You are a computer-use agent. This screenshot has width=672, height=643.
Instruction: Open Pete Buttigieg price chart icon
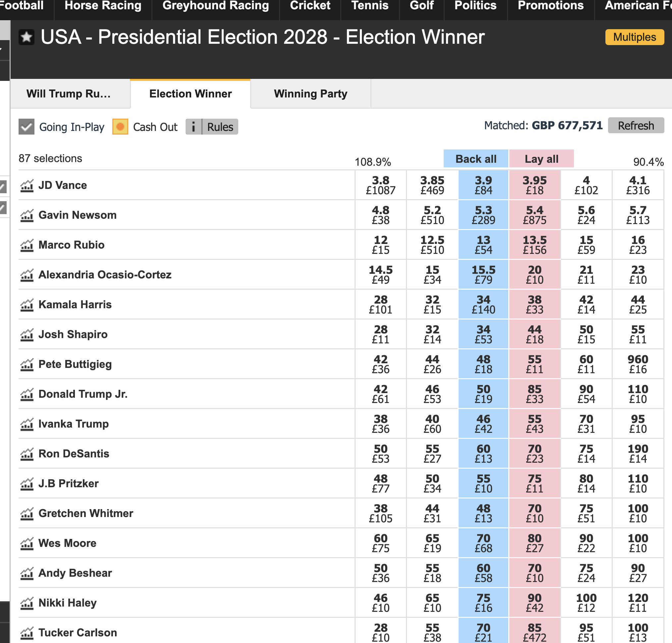(27, 365)
